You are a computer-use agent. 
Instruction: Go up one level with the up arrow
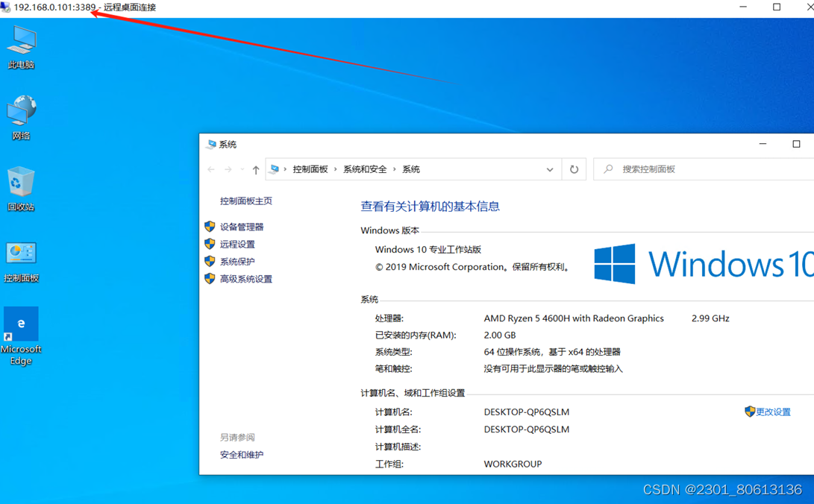255,169
